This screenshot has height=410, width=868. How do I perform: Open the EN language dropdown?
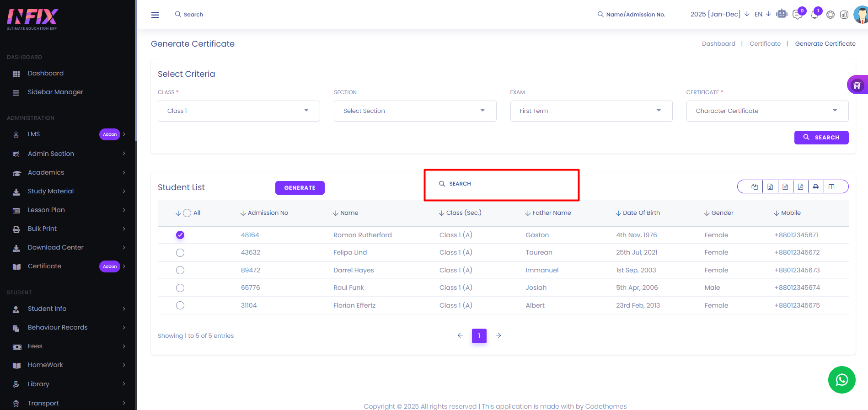point(762,14)
